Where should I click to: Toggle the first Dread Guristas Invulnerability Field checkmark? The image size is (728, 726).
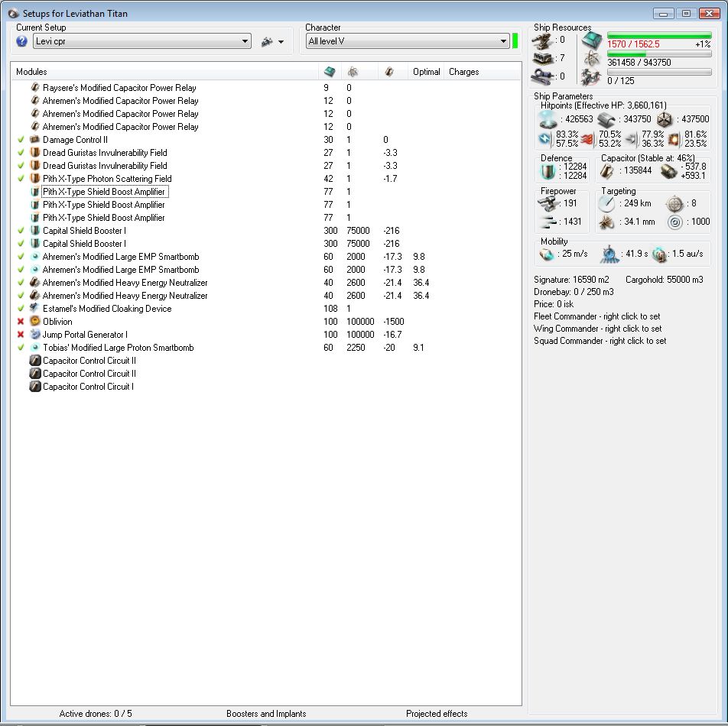point(21,153)
